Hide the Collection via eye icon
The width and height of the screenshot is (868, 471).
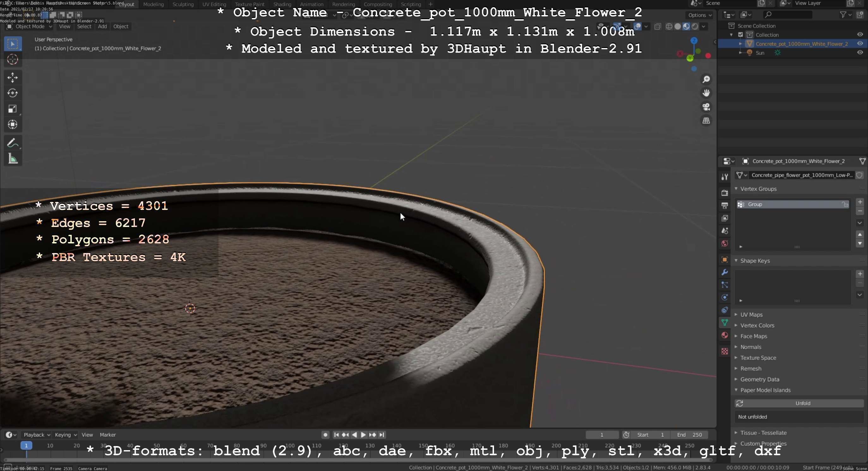pyautogui.click(x=860, y=35)
